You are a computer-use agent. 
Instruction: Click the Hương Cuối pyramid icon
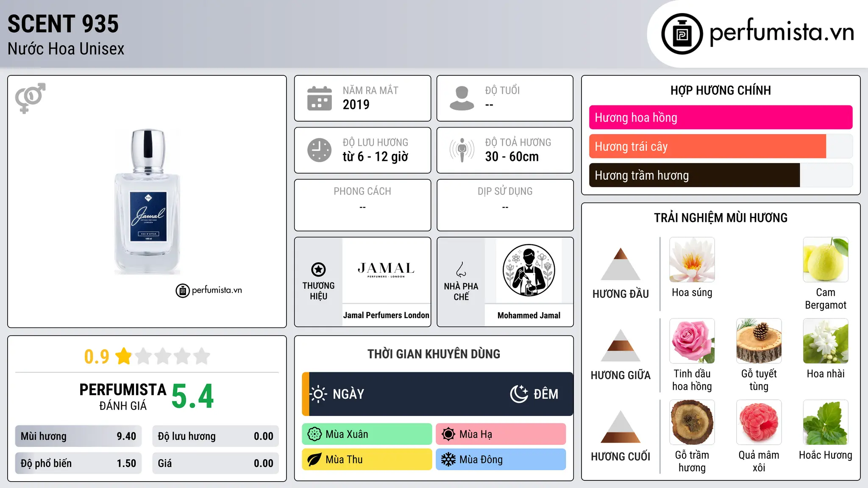tap(620, 427)
